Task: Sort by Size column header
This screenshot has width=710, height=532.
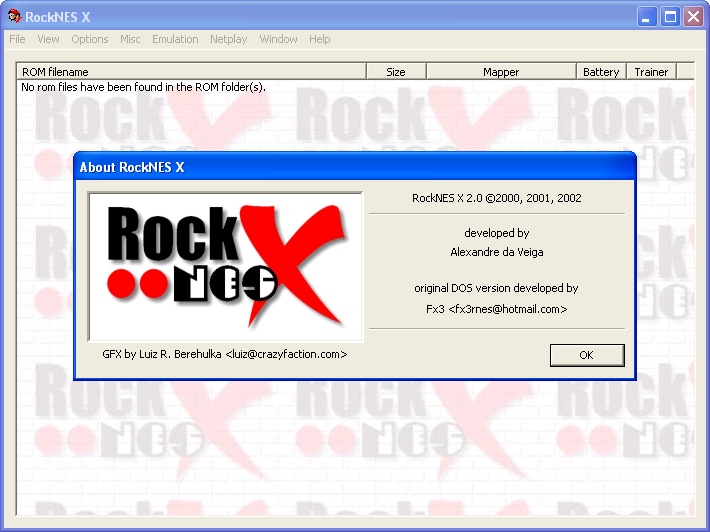Action: [x=396, y=72]
